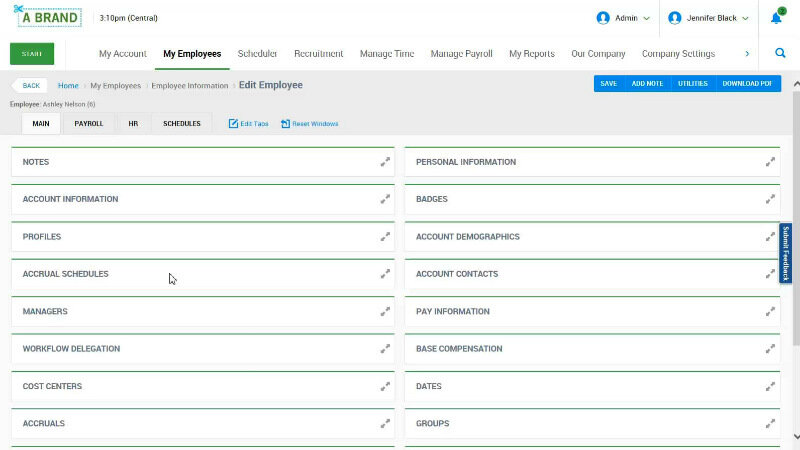Click the Save button
The height and width of the screenshot is (450, 800).
[608, 84]
